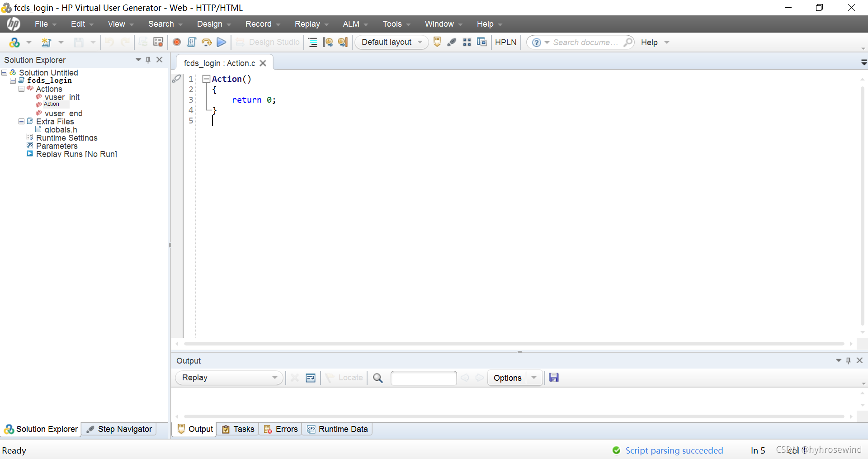Click the snapshot window toolbar icon
Image resolution: width=868 pixels, height=459 pixels.
click(x=482, y=42)
